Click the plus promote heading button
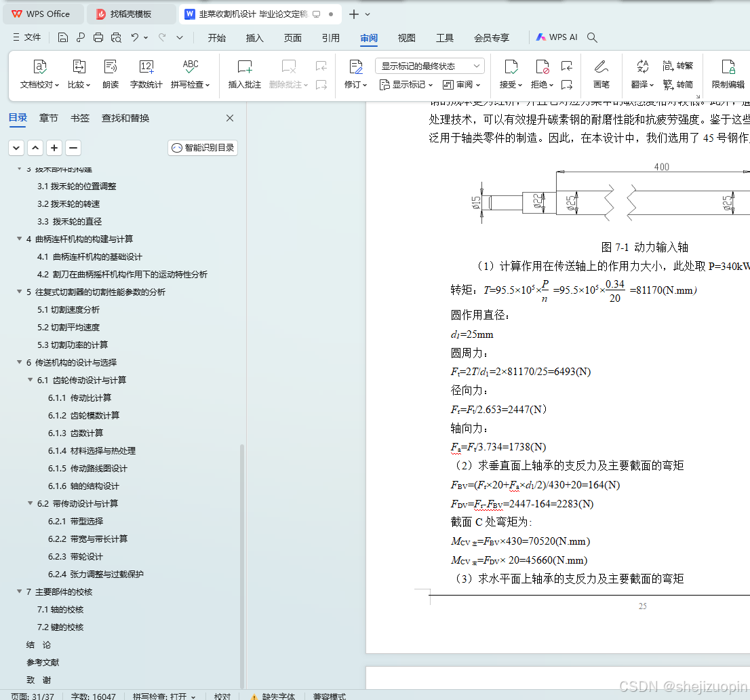Image resolution: width=750 pixels, height=700 pixels. click(54, 148)
